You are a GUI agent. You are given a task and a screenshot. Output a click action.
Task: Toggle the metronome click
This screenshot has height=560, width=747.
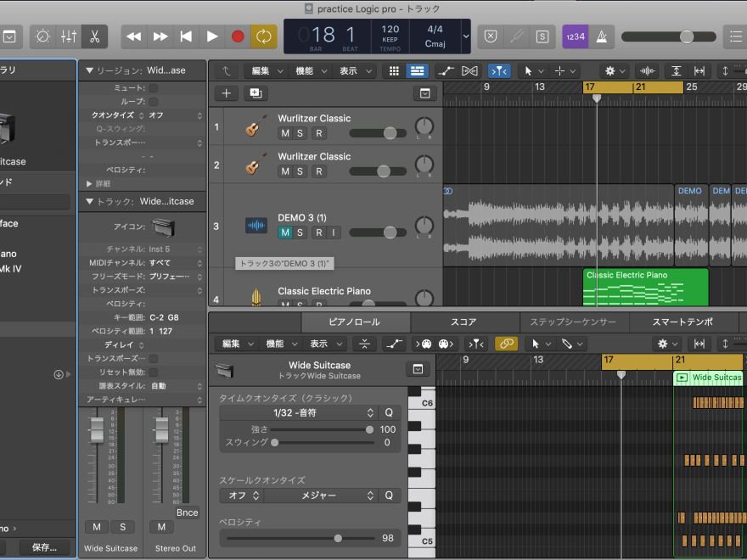point(602,36)
